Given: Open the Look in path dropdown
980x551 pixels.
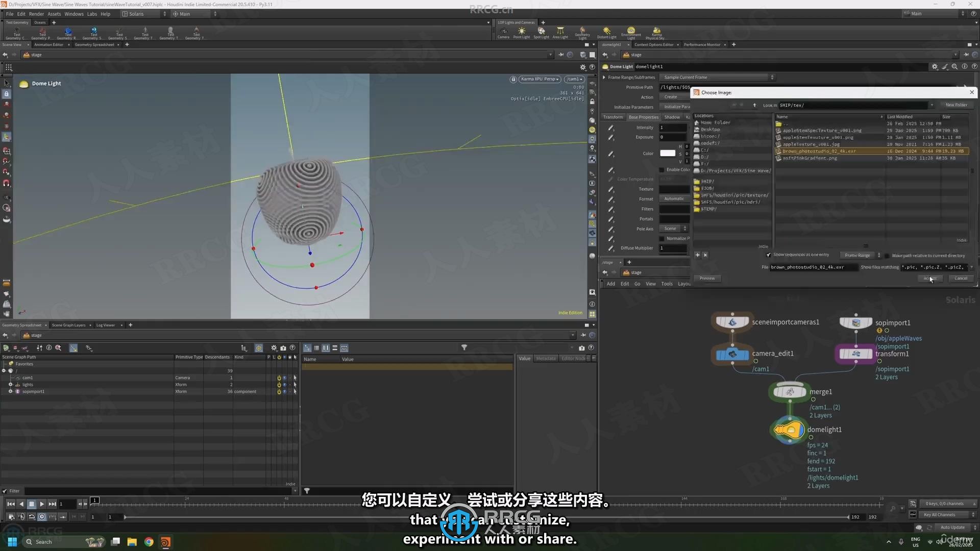Looking at the screenshot, I should pos(932,106).
